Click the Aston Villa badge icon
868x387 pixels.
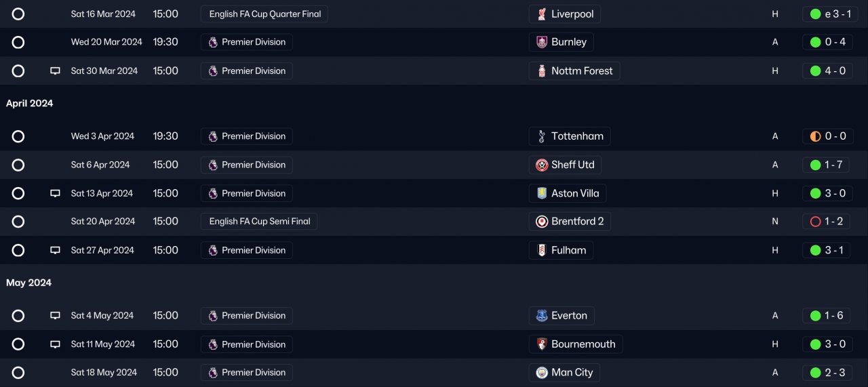point(541,193)
